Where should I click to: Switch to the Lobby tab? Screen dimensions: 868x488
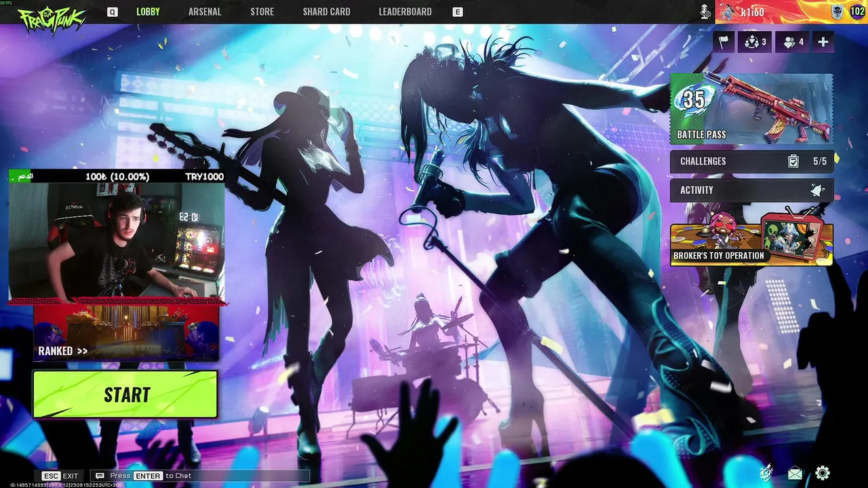[148, 12]
